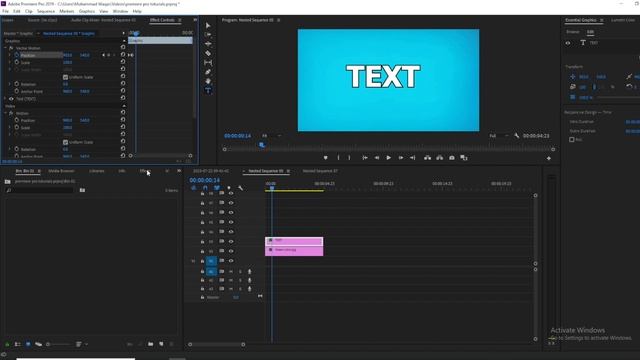Viewport: 640px width, 360px height.
Task: Open Comparison View in Program monitor
Action: [464, 158]
